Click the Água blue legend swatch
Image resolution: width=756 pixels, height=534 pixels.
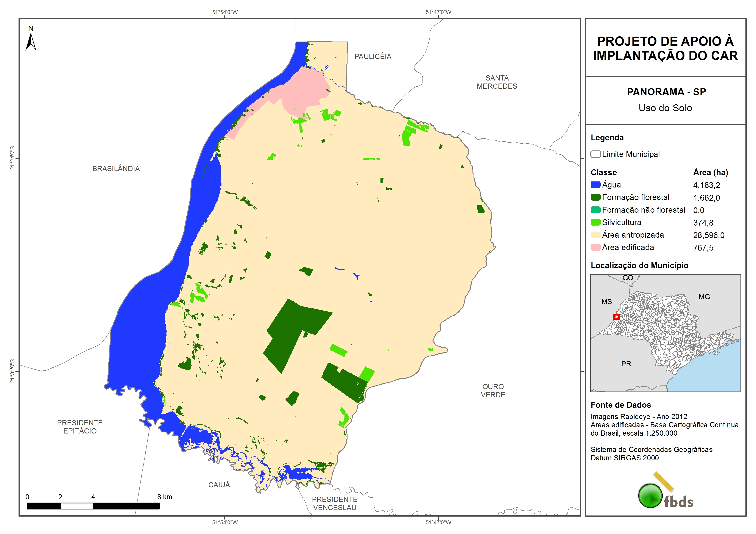(595, 185)
